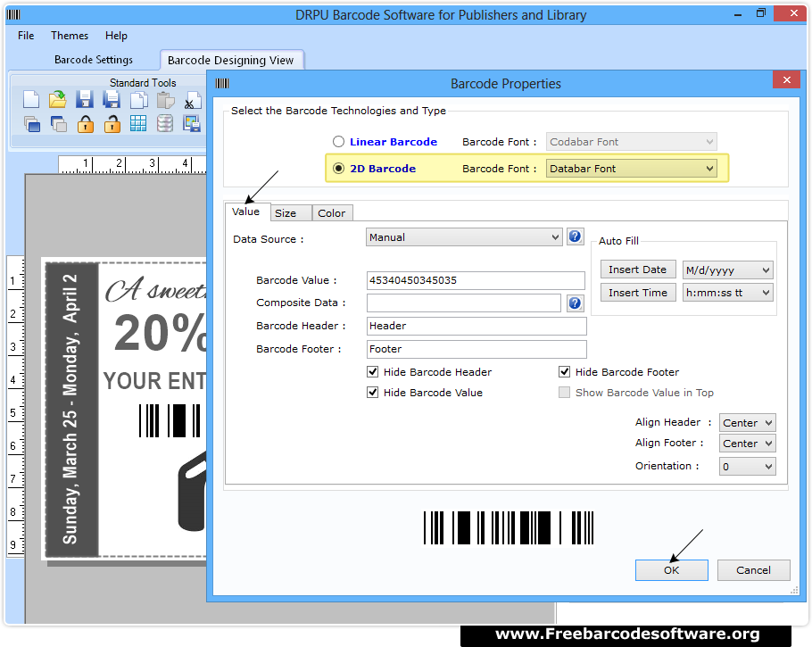Open the M/d/yyyy date format dropdown
The image size is (812, 647).
pyautogui.click(x=727, y=270)
